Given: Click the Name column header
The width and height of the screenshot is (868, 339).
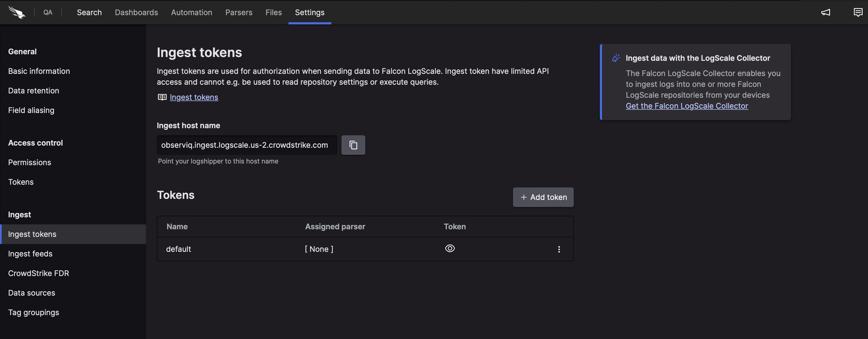Looking at the screenshot, I should click(x=177, y=226).
